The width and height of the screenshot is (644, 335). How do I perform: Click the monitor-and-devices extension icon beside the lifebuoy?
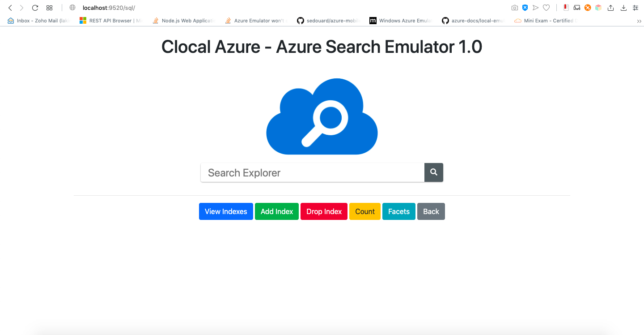coord(577,8)
